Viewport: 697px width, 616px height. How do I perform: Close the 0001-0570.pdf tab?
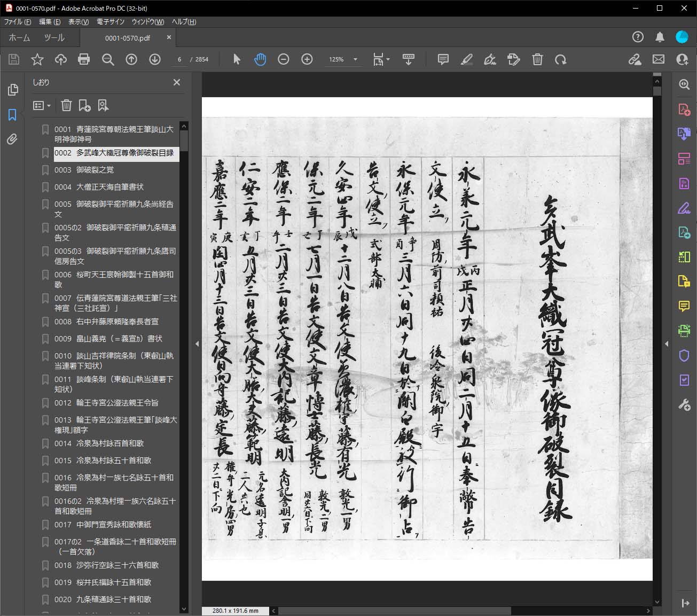[169, 37]
